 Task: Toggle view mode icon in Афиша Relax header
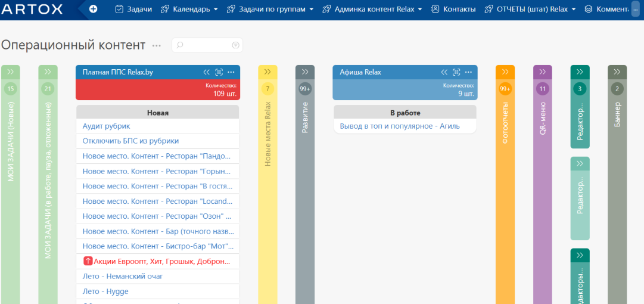pyautogui.click(x=456, y=72)
